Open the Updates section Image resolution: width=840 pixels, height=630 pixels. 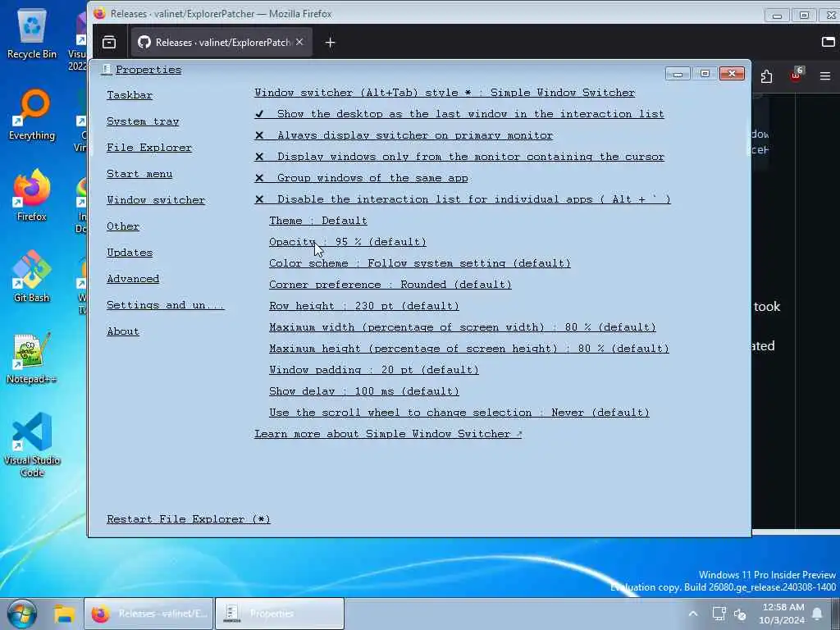tap(130, 253)
